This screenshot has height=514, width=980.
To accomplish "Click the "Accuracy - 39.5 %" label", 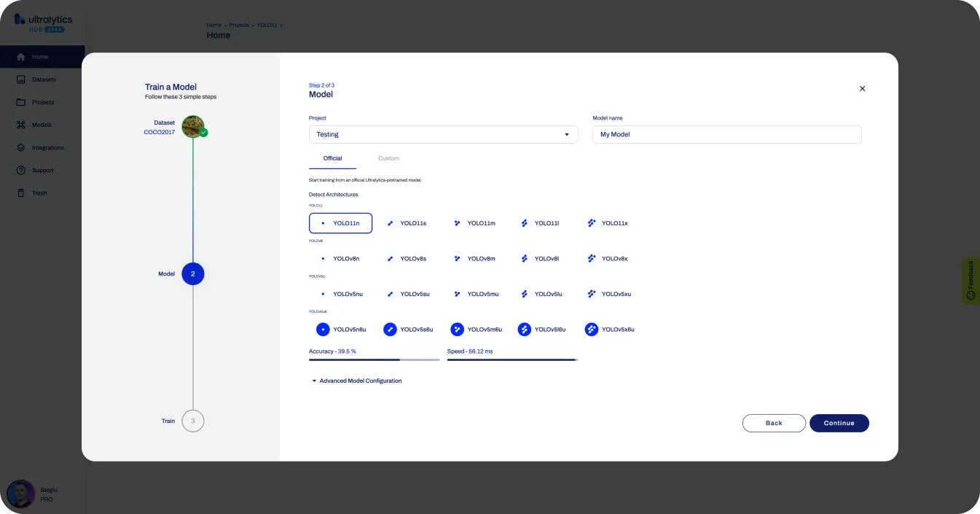I will (x=332, y=351).
